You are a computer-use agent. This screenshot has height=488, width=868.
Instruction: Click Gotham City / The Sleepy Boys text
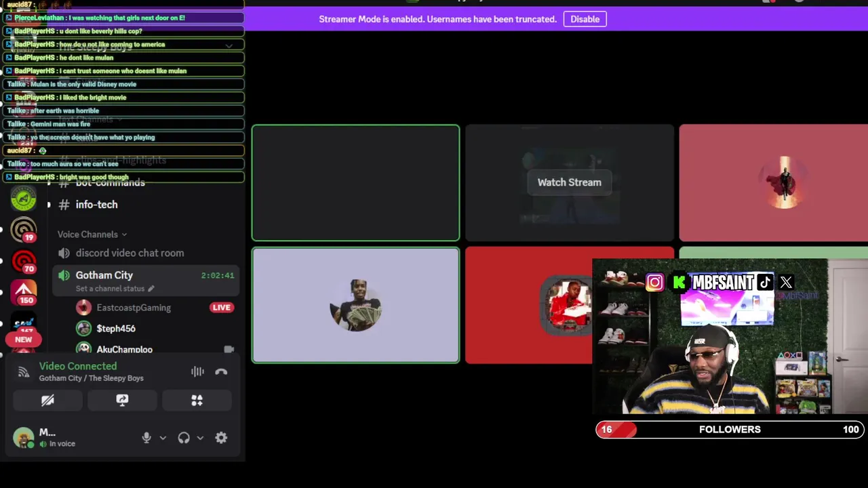(91, 378)
